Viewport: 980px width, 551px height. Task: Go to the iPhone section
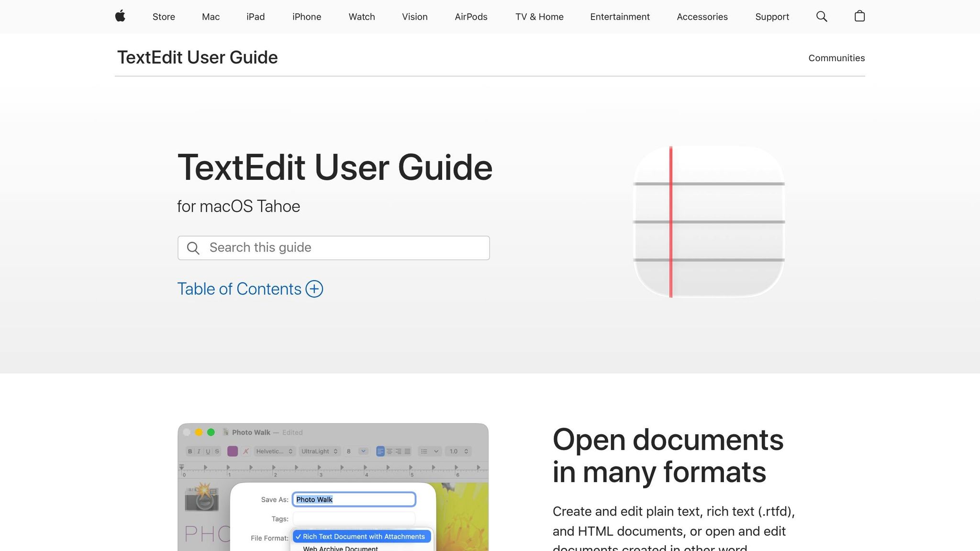pyautogui.click(x=307, y=17)
